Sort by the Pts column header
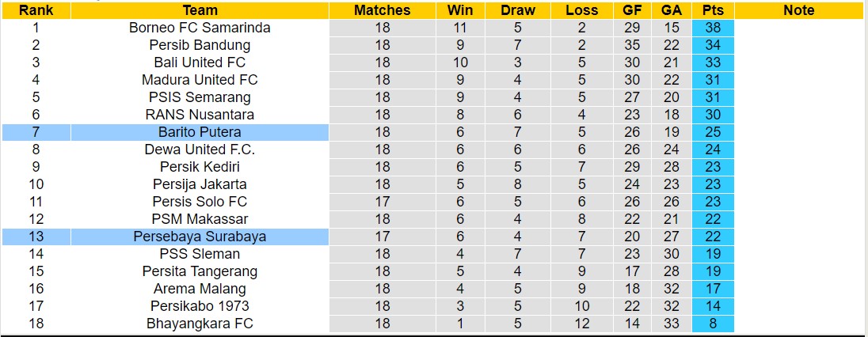This screenshot has width=868, height=337. click(x=712, y=10)
